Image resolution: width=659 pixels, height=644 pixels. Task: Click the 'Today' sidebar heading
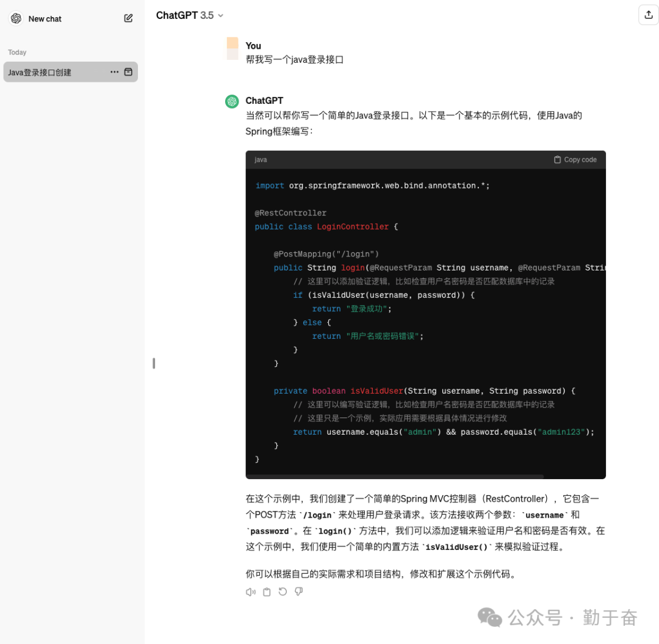click(17, 52)
